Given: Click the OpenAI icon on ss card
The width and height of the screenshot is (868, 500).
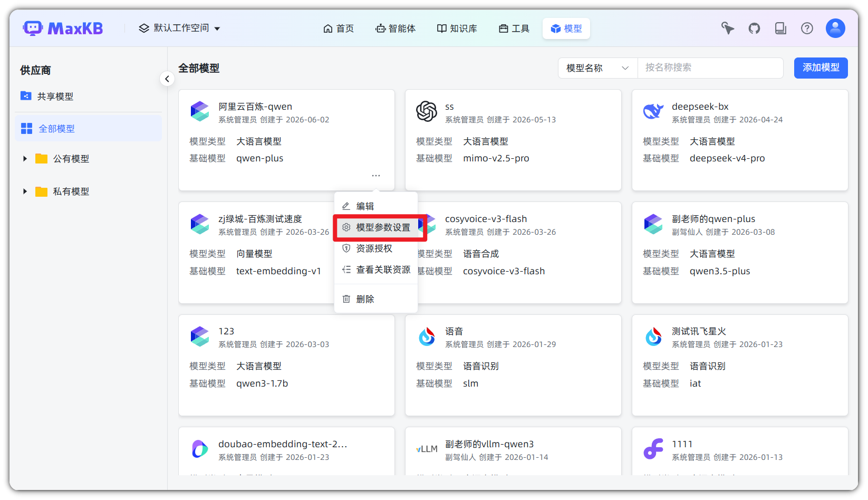Looking at the screenshot, I should coord(427,111).
